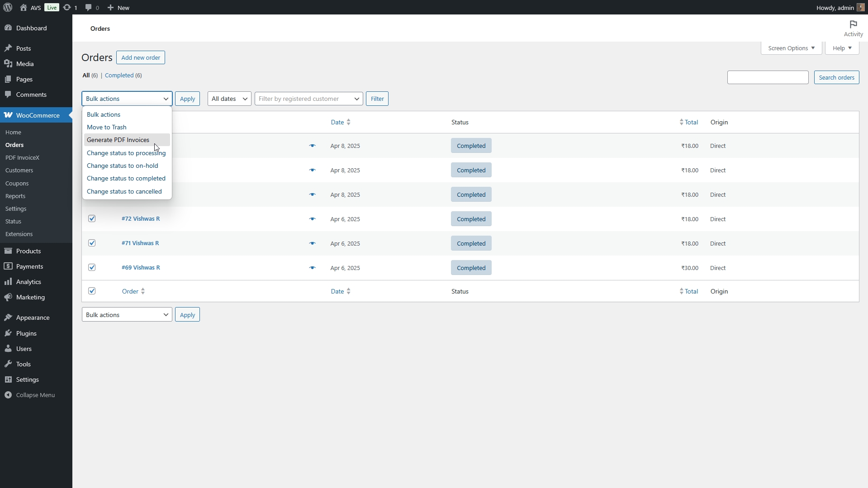Sort orders by Total in header
Viewport: 868px width, 488px height.
688,122
